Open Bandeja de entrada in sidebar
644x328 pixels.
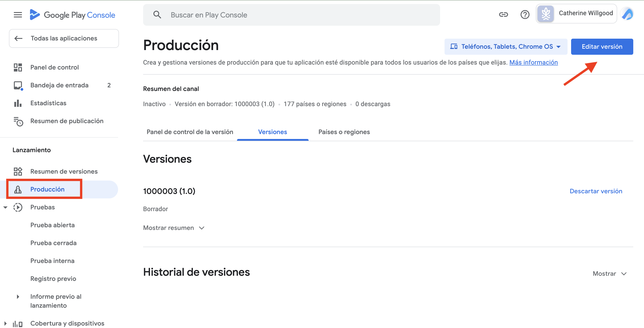[x=59, y=85]
